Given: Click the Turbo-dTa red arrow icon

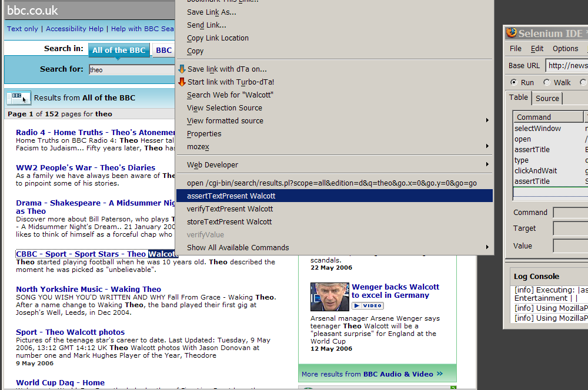Looking at the screenshot, I should 182,82.
